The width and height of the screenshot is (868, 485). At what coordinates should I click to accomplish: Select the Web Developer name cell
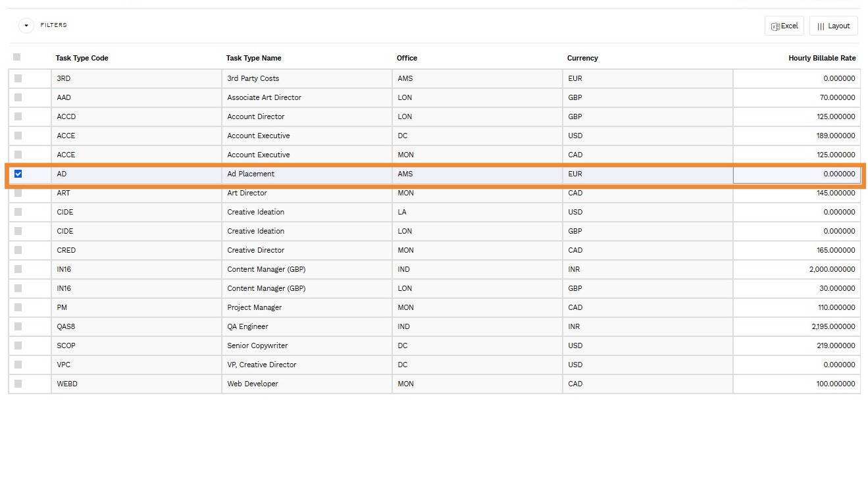pyautogui.click(x=307, y=384)
